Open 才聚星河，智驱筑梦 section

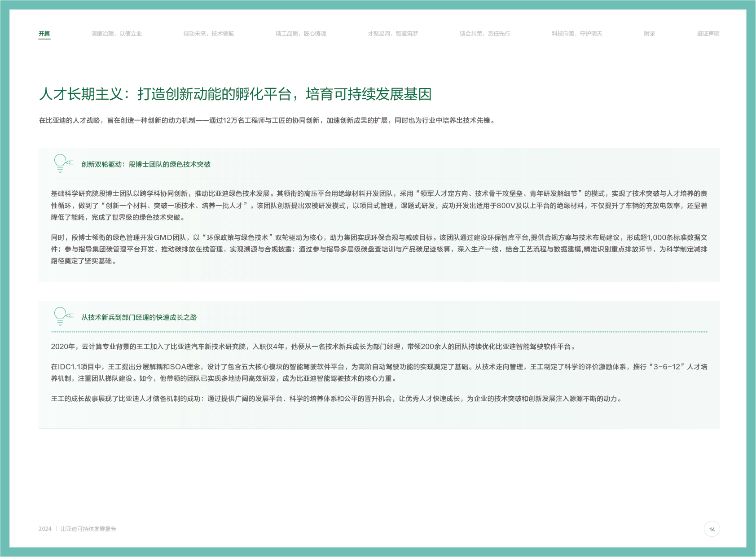click(392, 34)
